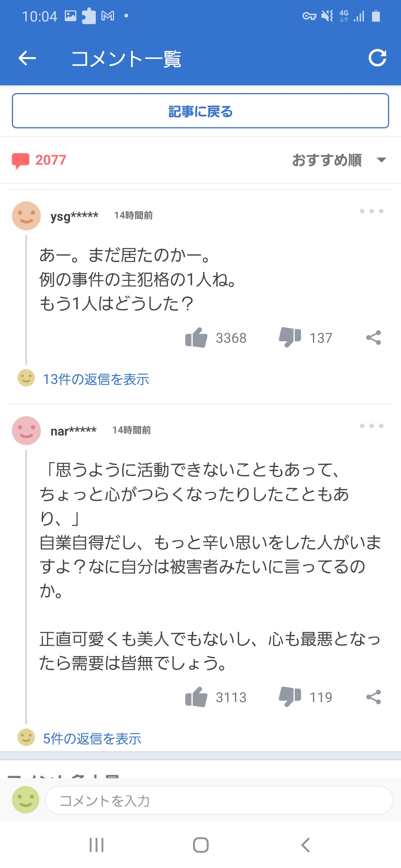Screen dimensions: 401x868
Task: Thumbs down the nar***** comment
Action: [x=290, y=697]
